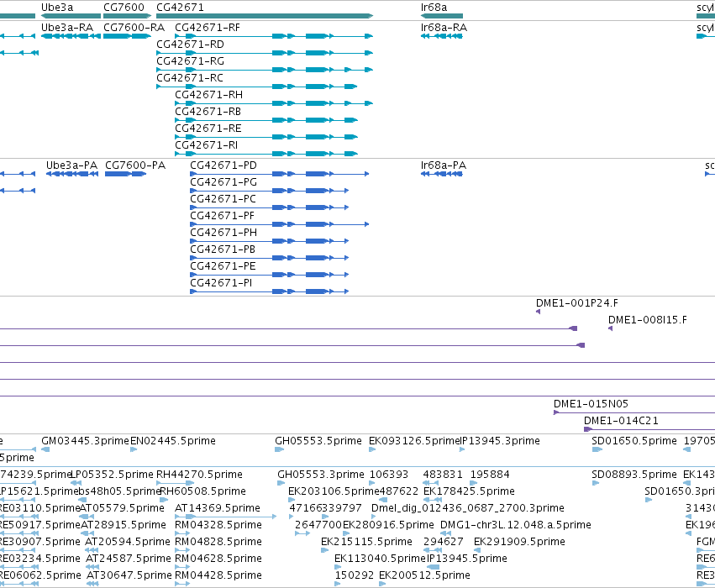
Task: Open the Ube3a-RA transcript label
Action: pyautogui.click(x=67, y=28)
